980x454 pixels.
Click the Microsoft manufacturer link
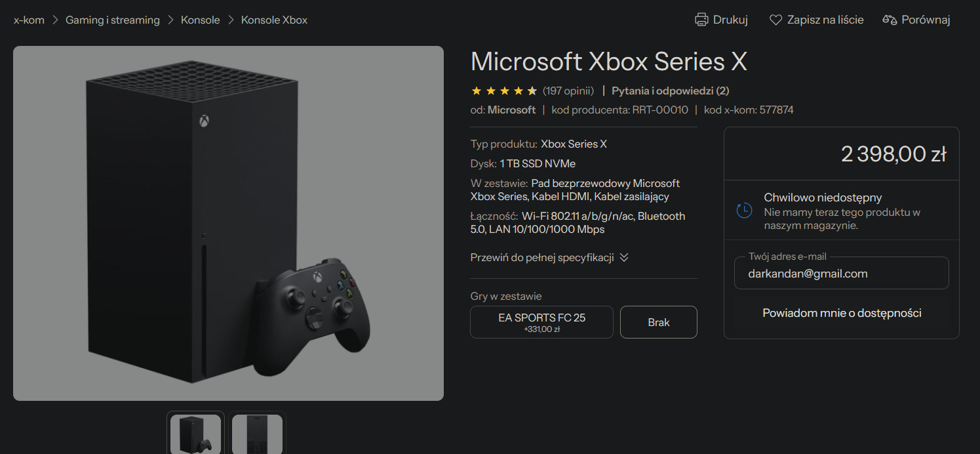[x=511, y=110]
